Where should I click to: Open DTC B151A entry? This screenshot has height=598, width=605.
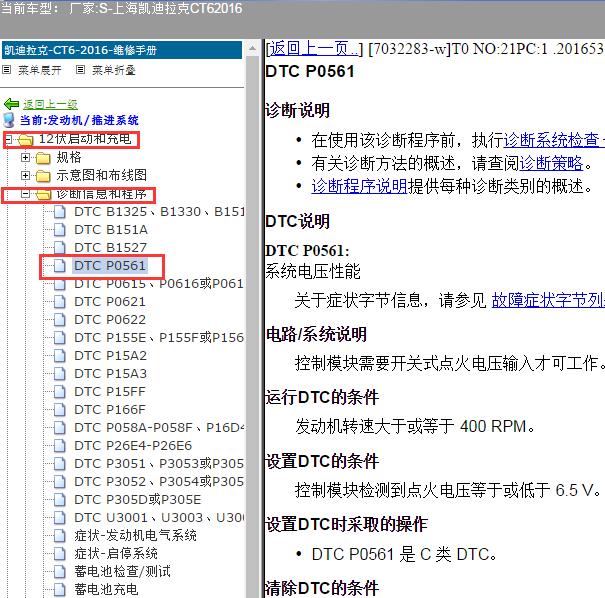111,230
